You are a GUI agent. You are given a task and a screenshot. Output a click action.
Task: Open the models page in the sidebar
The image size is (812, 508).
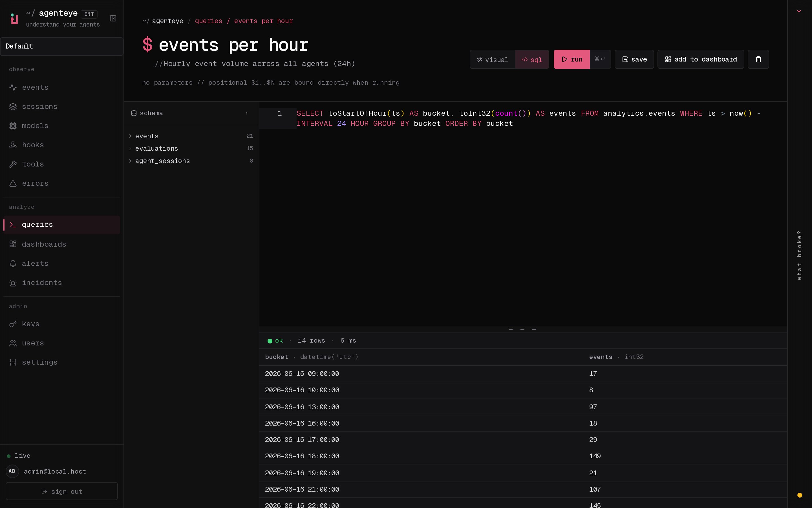click(62, 126)
